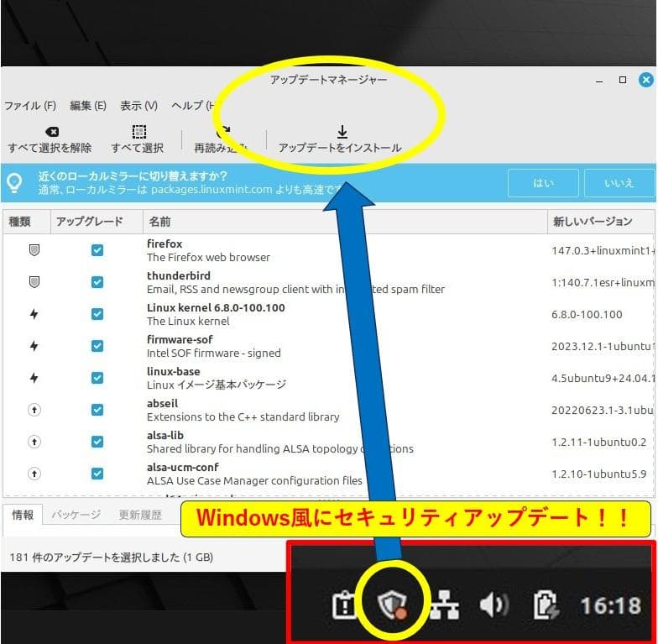Switch to the 情報 tab

coord(23,515)
